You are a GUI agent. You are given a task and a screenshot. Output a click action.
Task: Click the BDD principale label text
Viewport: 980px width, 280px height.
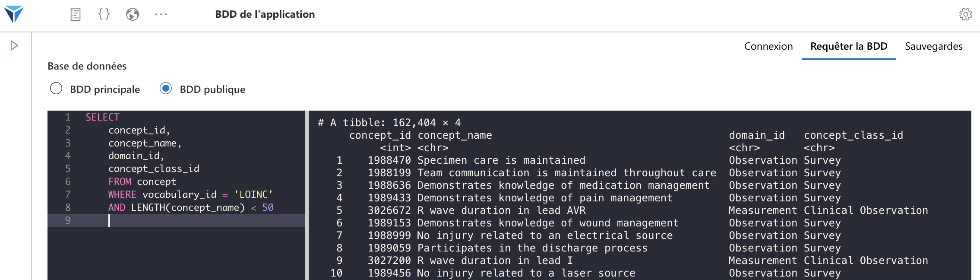(x=105, y=89)
